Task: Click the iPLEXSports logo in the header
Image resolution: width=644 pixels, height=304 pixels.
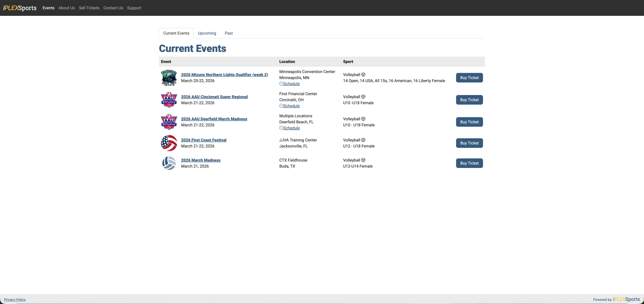Action: pos(20,8)
